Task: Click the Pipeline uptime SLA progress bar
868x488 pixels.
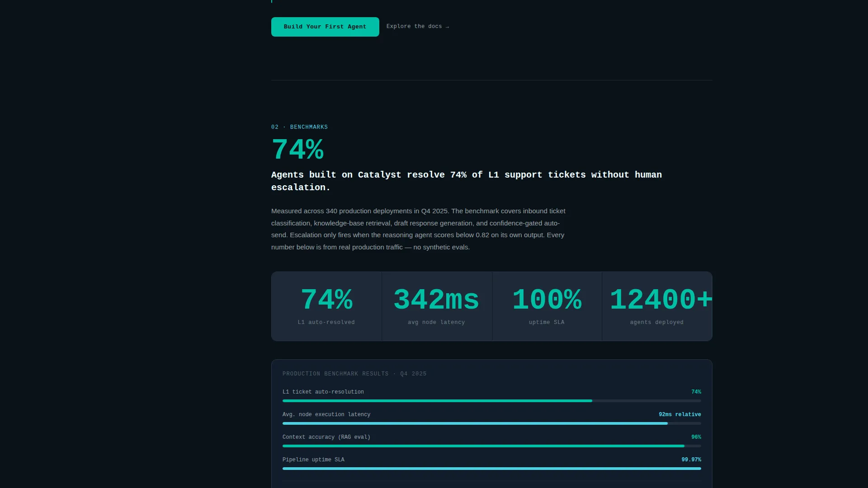Action: tap(492, 469)
